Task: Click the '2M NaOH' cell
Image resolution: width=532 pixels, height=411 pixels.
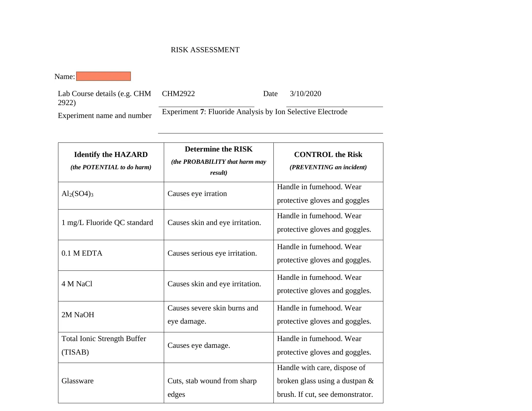Action: tap(111, 317)
